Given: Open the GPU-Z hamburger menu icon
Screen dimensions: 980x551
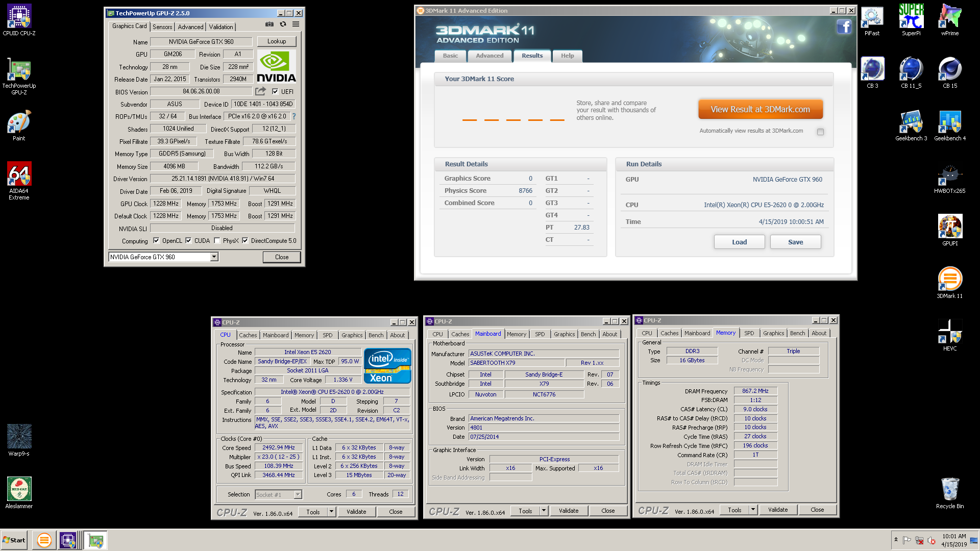Looking at the screenshot, I should 296,24.
